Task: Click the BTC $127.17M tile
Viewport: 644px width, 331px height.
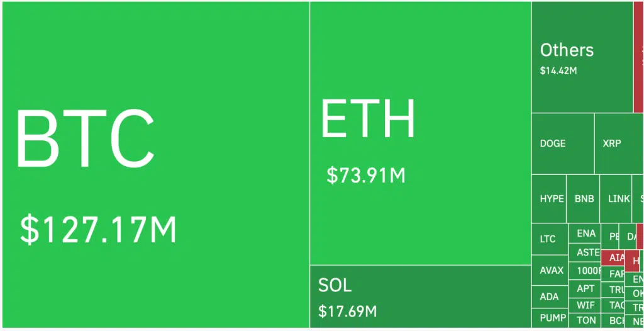Action: coord(155,165)
